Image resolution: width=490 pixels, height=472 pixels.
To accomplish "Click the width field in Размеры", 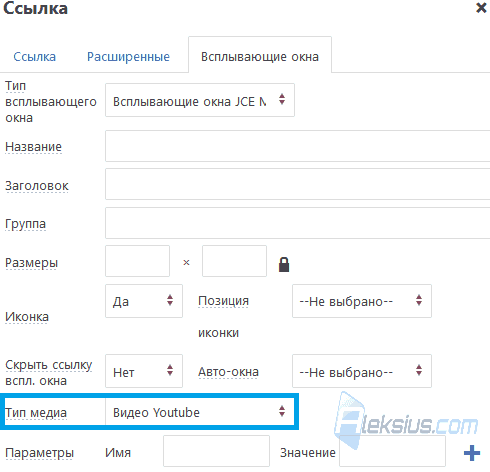I will tap(137, 261).
